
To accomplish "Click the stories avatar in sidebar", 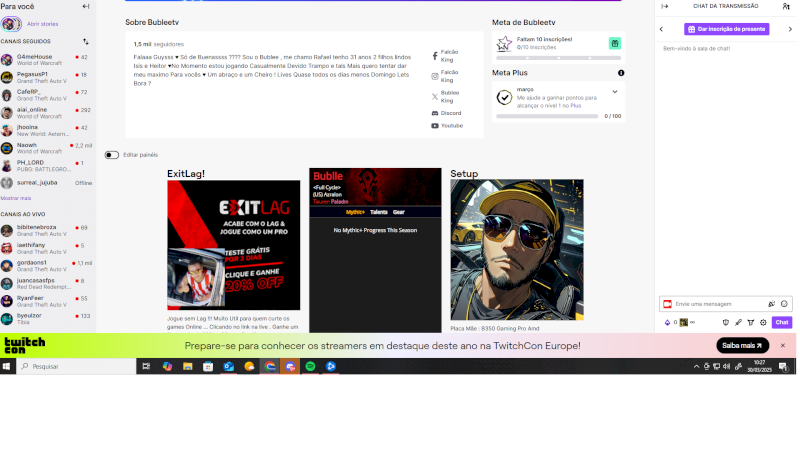I will [x=11, y=24].
